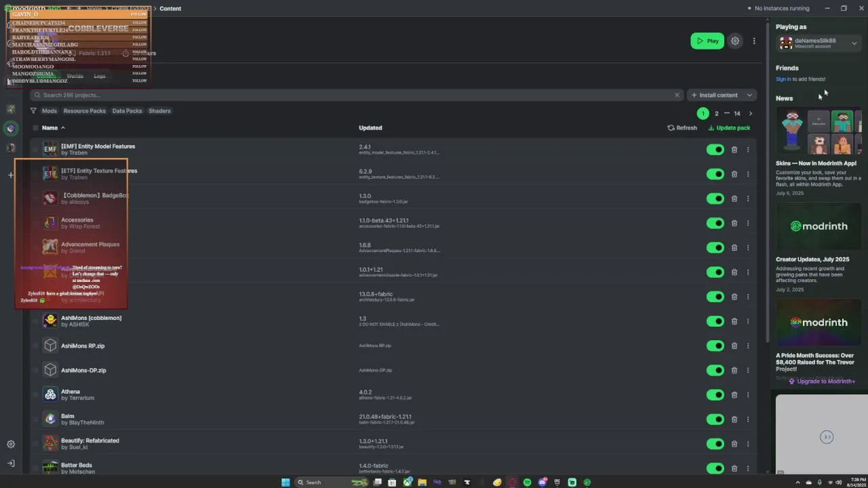Filter content by Resource Packs
868x488 pixels.
coord(85,110)
